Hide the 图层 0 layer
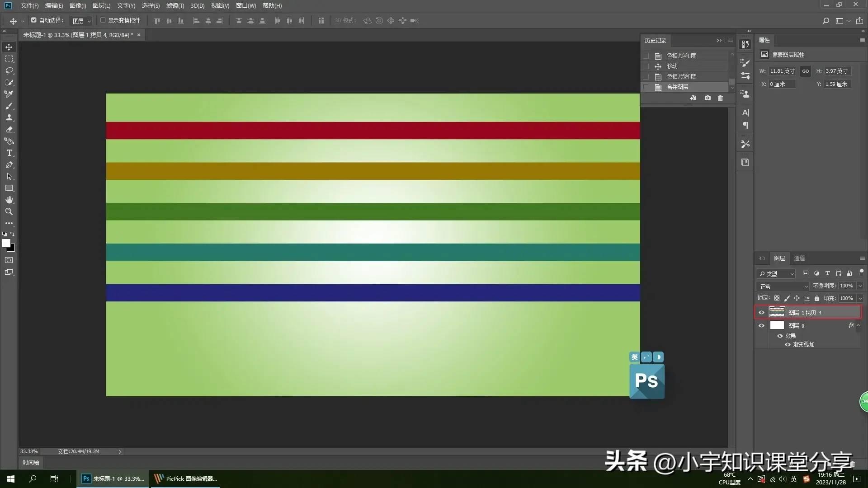Viewport: 868px width, 488px height. point(761,325)
